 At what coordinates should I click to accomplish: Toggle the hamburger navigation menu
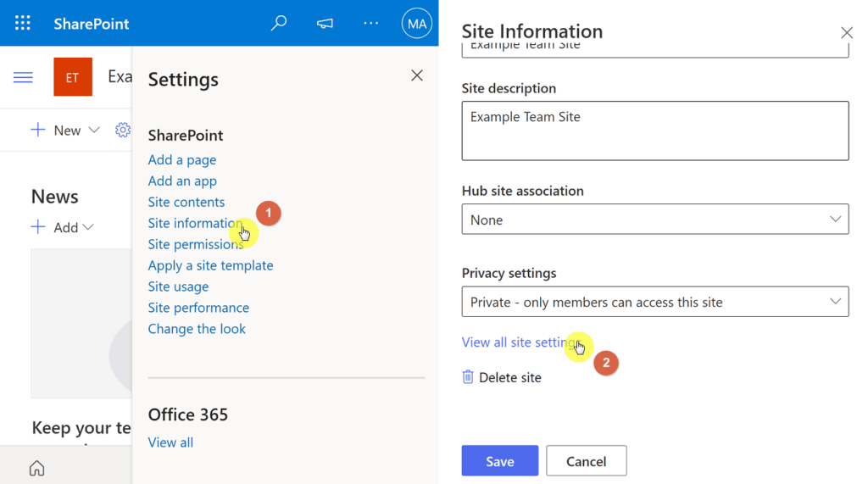pos(23,77)
